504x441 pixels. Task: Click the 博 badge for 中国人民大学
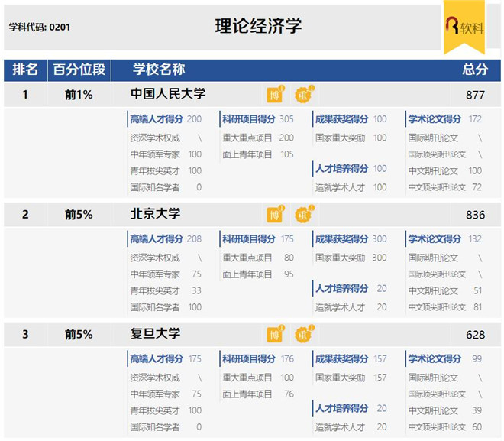coord(276,94)
